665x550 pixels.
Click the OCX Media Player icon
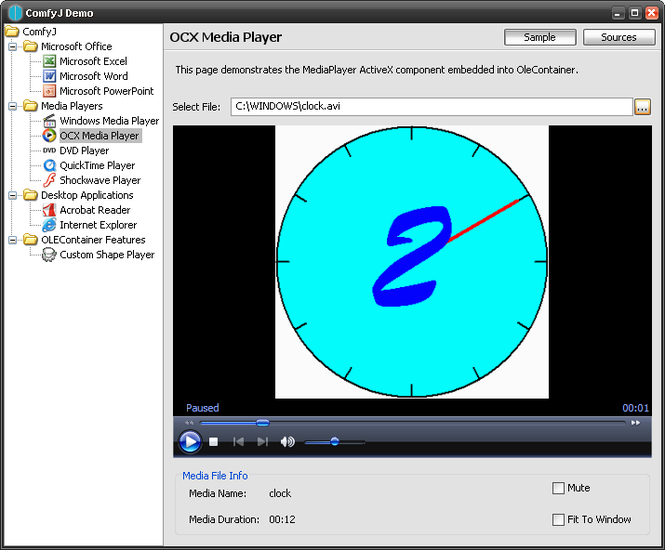pos(50,136)
